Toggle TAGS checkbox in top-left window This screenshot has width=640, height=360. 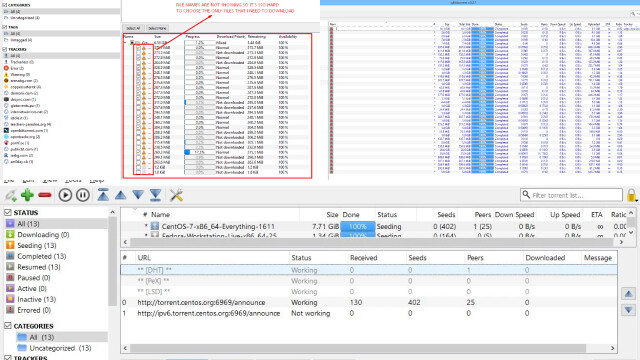click(x=4, y=27)
